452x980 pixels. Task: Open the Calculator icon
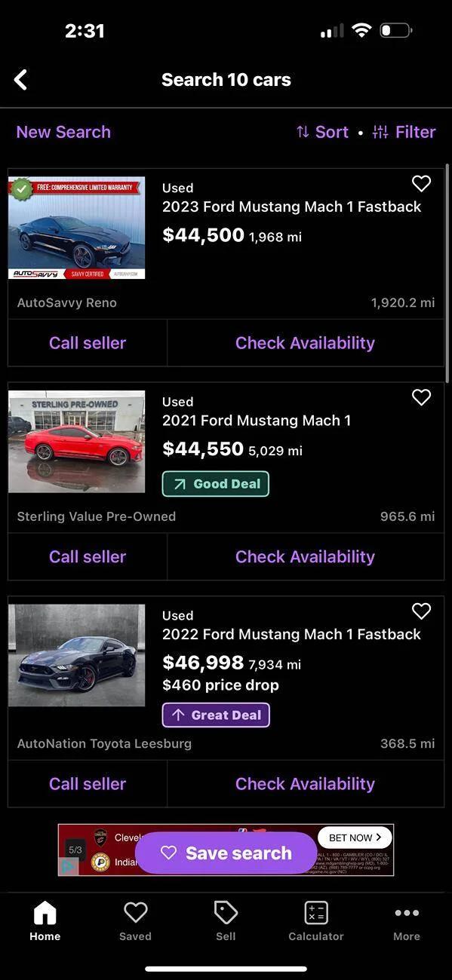[x=316, y=913]
